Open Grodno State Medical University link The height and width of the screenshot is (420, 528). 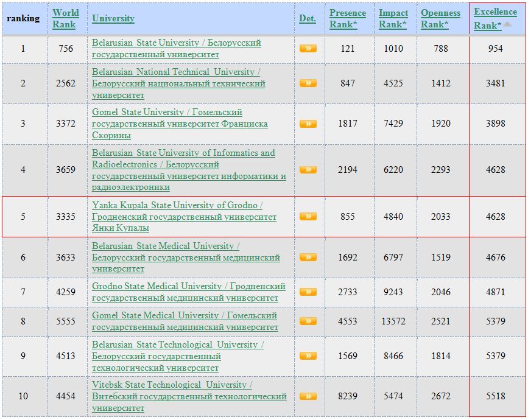coord(189,292)
